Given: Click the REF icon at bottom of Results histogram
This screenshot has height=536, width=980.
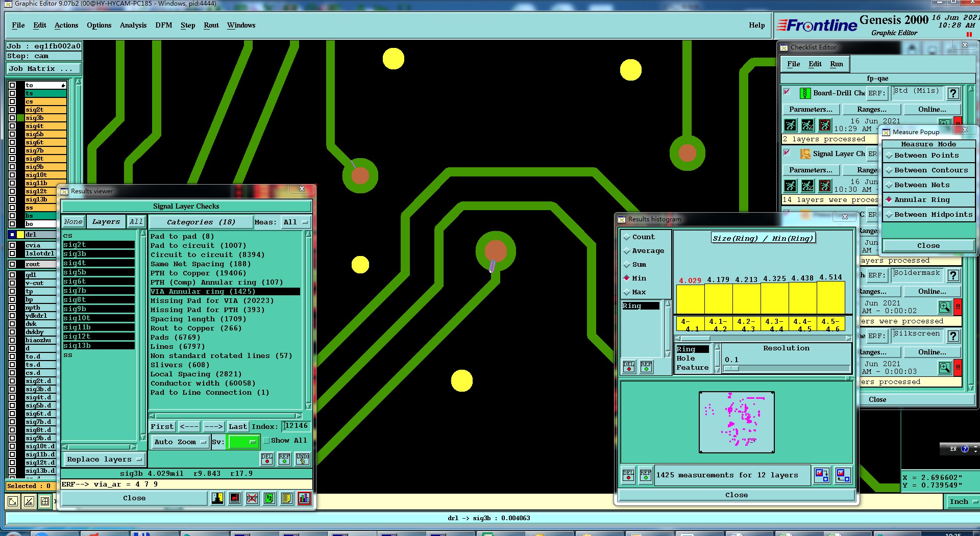Looking at the screenshot, I should [646, 475].
